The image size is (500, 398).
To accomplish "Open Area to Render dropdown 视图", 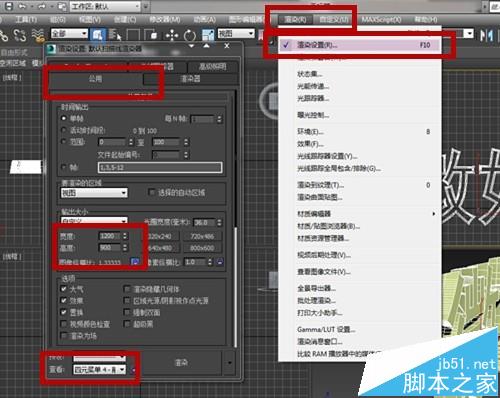I will click(x=94, y=193).
